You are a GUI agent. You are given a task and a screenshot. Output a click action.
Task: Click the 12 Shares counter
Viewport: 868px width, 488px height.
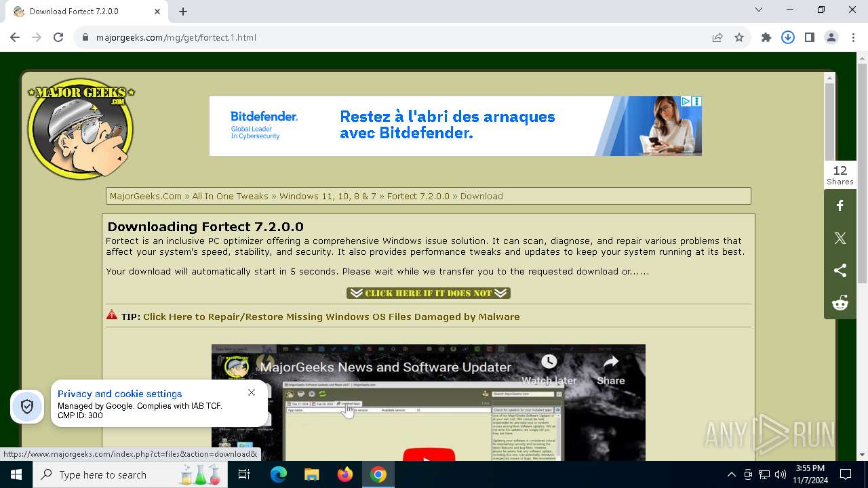coord(840,175)
